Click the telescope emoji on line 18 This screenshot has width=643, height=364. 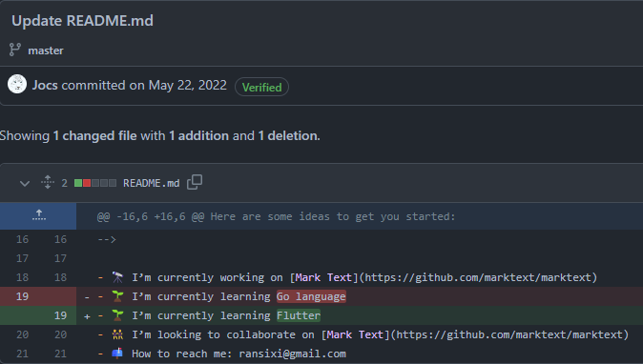[x=117, y=277]
